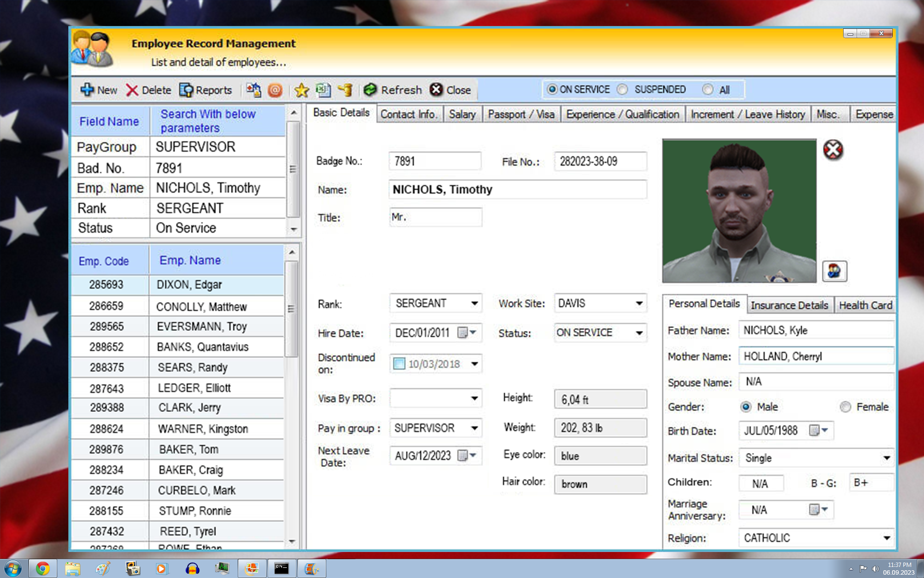Expand the Religion CATHOLIC dropdown
The width and height of the screenshot is (924, 578).
(886, 538)
